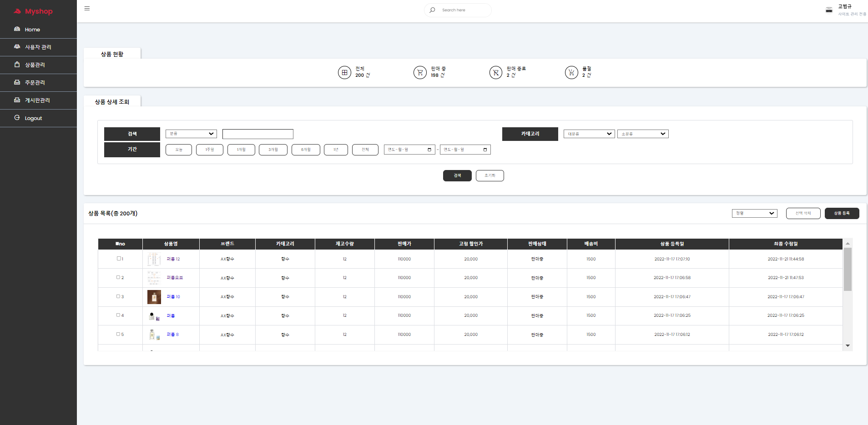868x425 pixels.
Task: Open the 정렬 sort dropdown
Action: (754, 213)
